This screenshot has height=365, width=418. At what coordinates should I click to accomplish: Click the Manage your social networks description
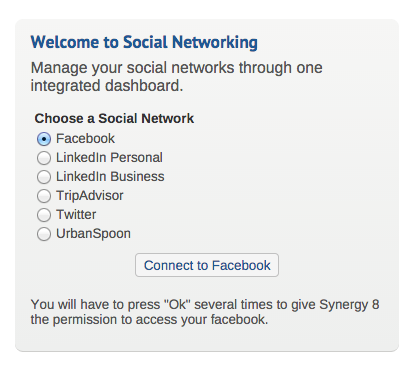177,77
